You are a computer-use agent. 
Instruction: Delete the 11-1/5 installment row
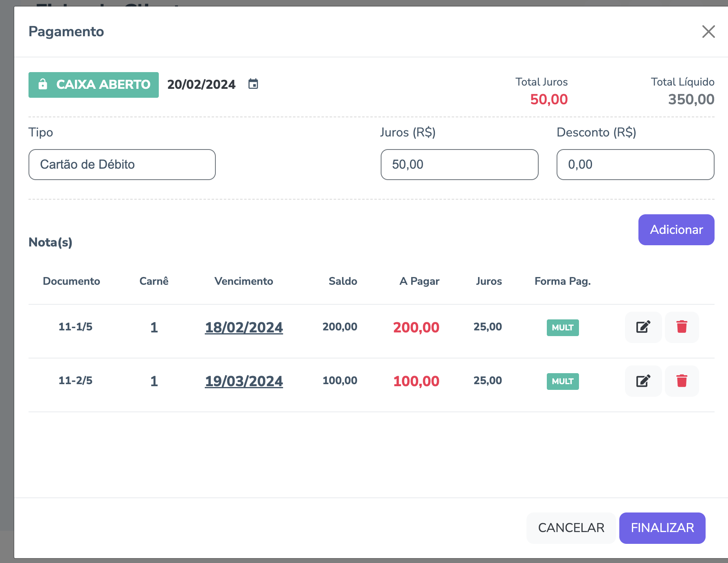coord(682,327)
